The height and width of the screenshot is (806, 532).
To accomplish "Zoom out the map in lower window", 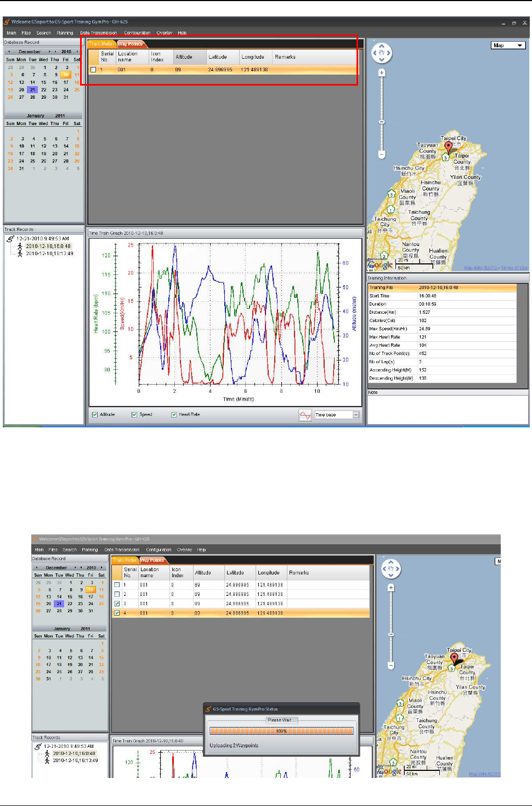I will click(x=391, y=666).
